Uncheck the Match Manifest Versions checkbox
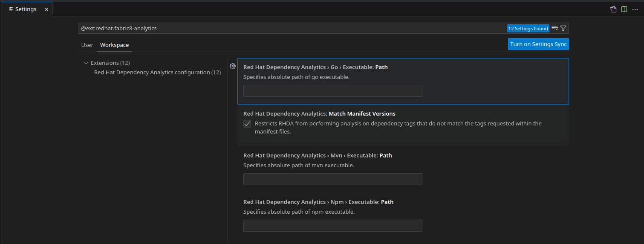644x244 pixels. click(x=247, y=124)
